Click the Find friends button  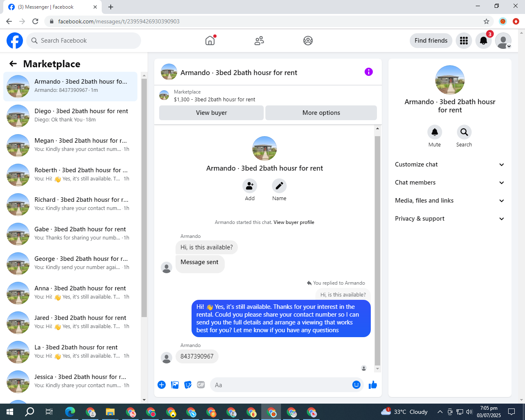pyautogui.click(x=431, y=41)
